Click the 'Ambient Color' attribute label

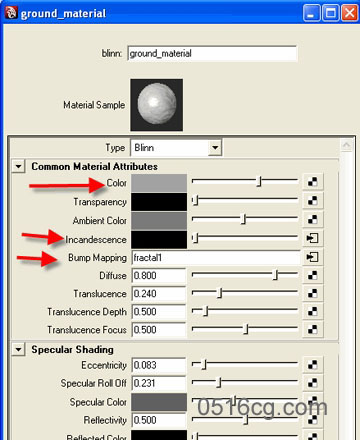pos(100,221)
